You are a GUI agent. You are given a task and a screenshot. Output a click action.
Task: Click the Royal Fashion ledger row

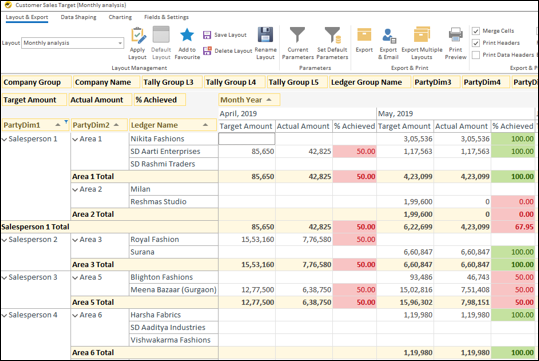click(x=174, y=240)
